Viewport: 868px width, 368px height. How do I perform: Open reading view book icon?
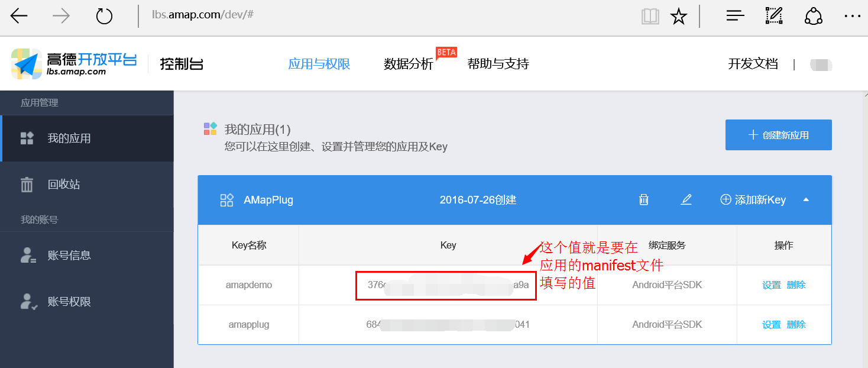[650, 16]
